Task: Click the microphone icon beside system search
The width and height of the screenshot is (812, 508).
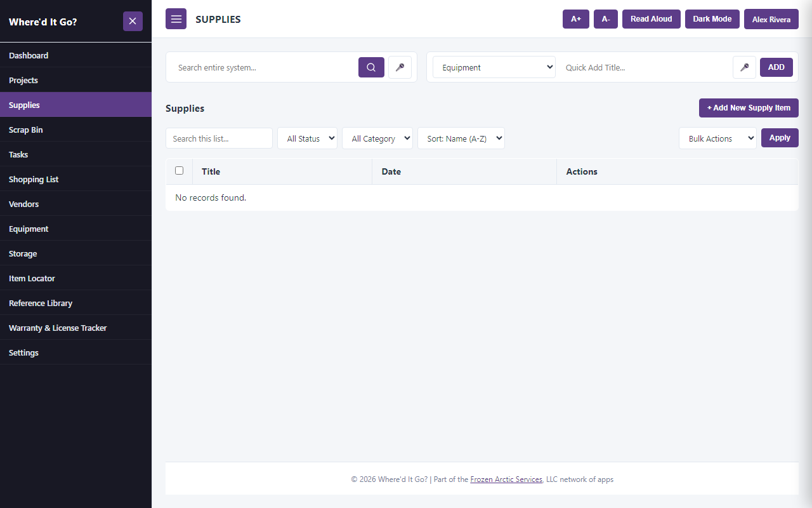Action: tap(400, 67)
